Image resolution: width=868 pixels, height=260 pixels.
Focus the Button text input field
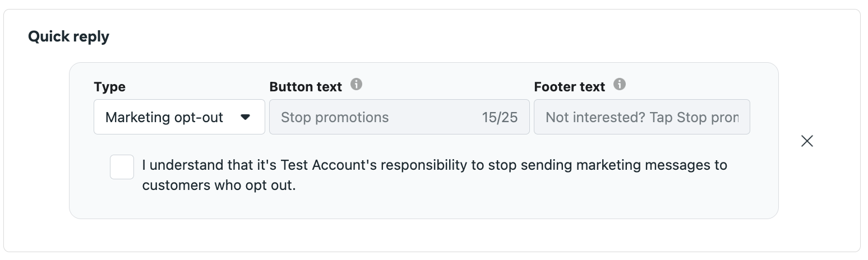click(x=376, y=117)
